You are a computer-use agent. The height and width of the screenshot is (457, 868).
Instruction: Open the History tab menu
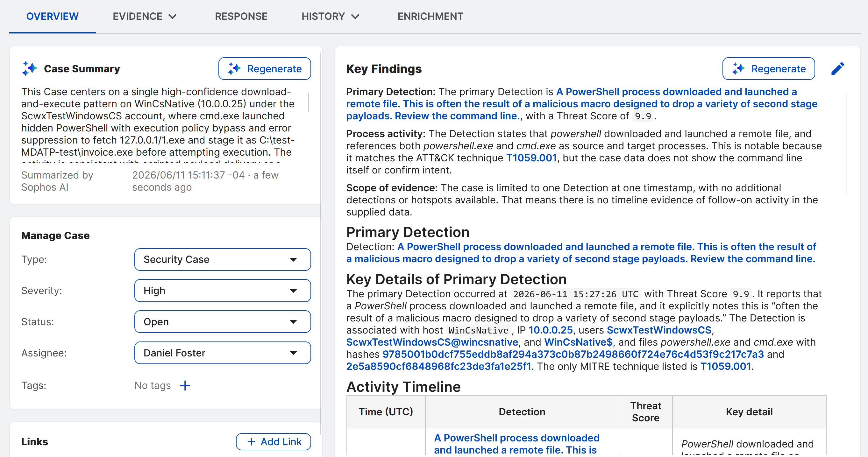pos(331,16)
